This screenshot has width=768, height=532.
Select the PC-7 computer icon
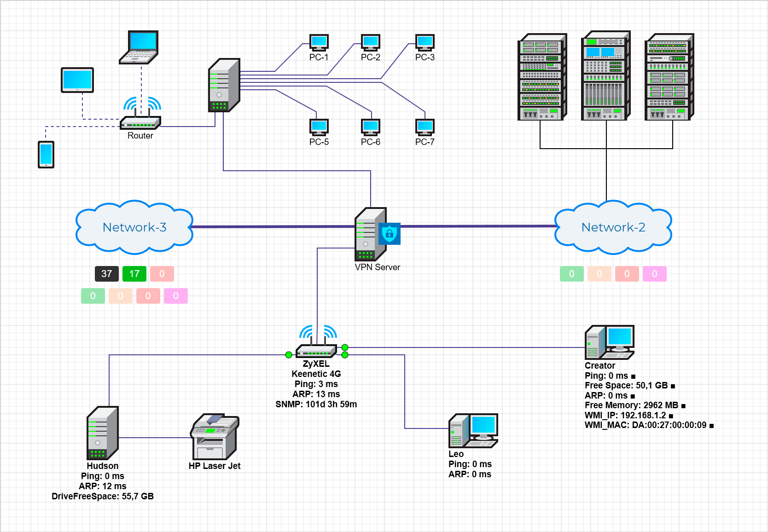point(425,127)
